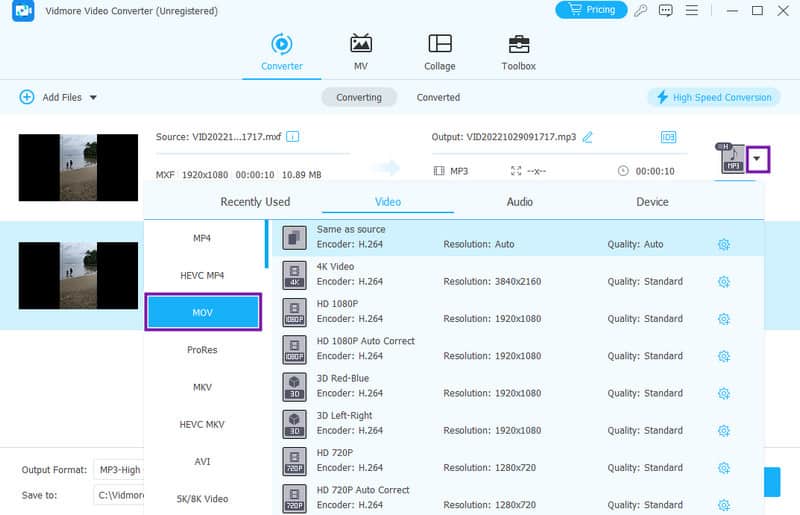Screen dimensions: 800x515
Task: Click the source file info icon
Action: coord(293,137)
